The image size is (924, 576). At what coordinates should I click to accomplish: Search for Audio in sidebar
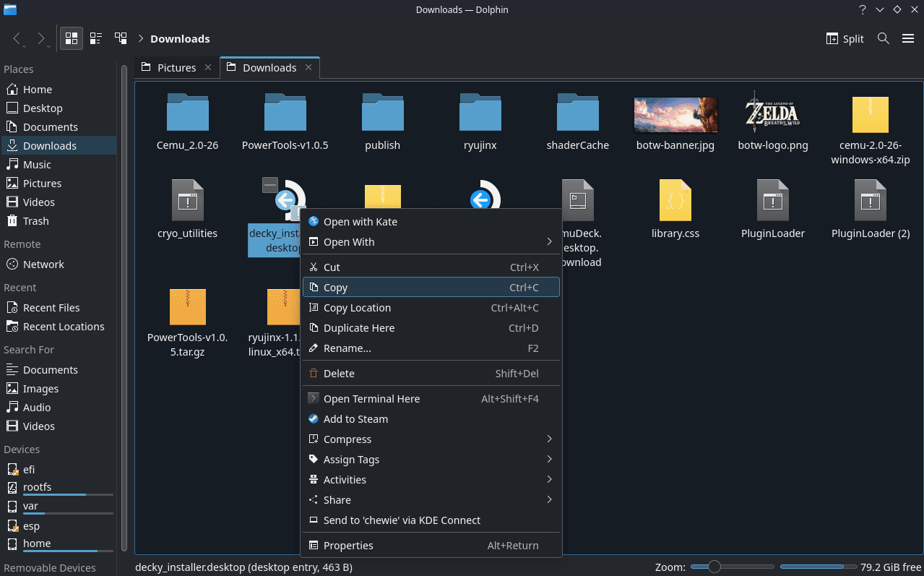pyautogui.click(x=59, y=408)
